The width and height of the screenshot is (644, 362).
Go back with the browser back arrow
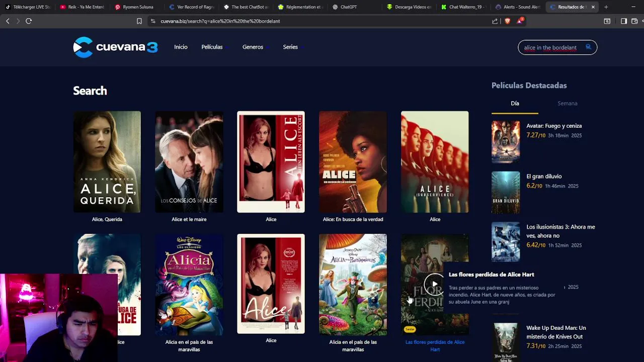coord(8,21)
